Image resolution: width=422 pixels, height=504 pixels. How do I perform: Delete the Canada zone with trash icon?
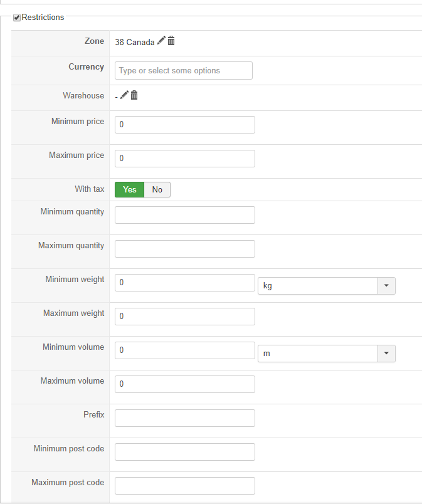tap(171, 41)
